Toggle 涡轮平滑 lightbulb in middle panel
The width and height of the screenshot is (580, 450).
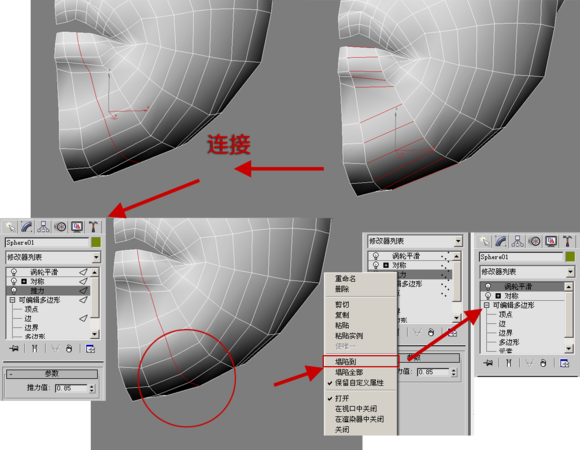(376, 256)
